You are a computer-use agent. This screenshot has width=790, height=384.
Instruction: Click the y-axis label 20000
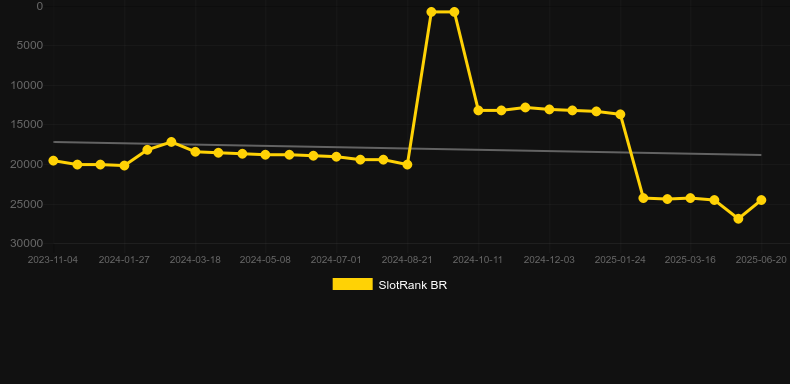coord(27,164)
